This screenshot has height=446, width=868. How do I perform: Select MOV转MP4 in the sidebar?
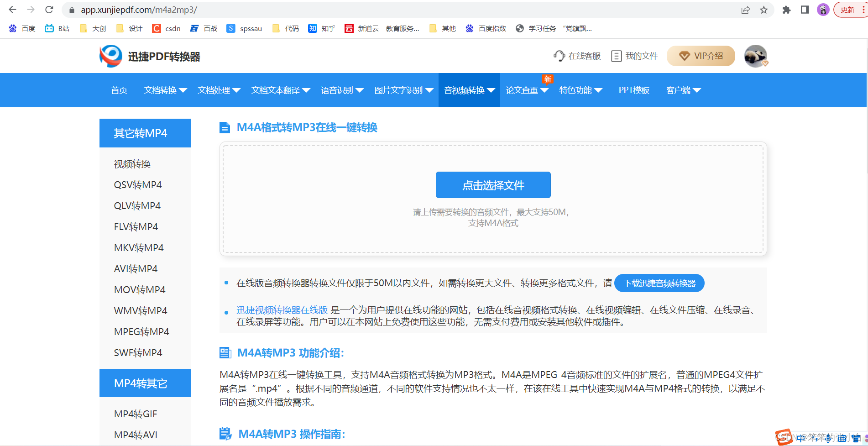tap(140, 290)
